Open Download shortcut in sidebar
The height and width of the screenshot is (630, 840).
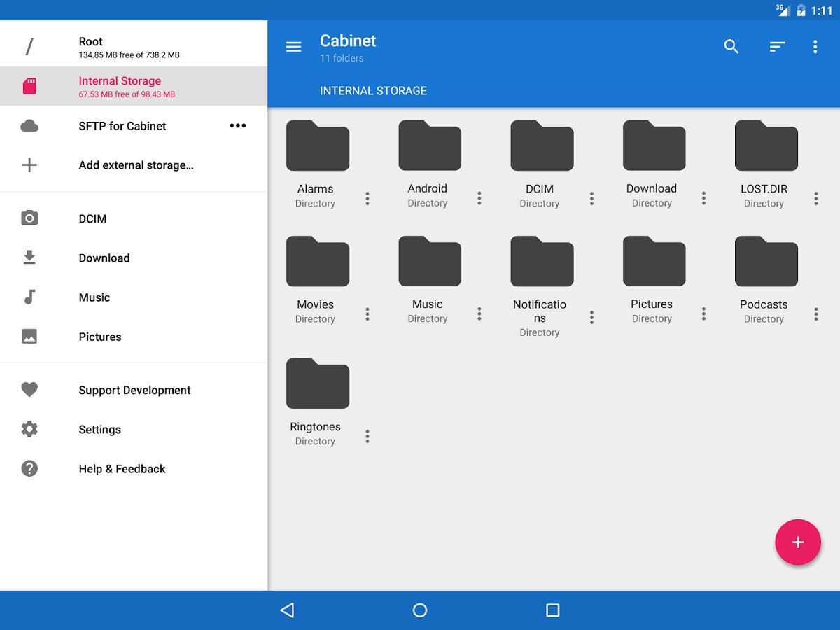pos(104,258)
